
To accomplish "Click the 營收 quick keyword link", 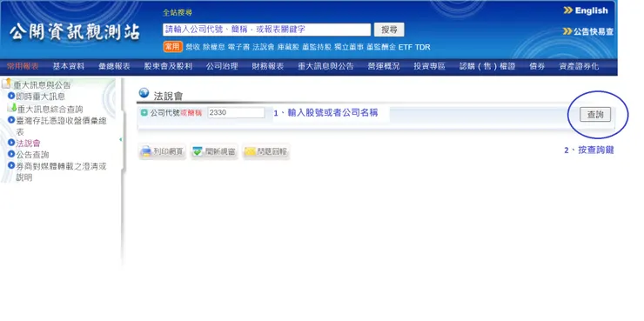I will pyautogui.click(x=192, y=47).
